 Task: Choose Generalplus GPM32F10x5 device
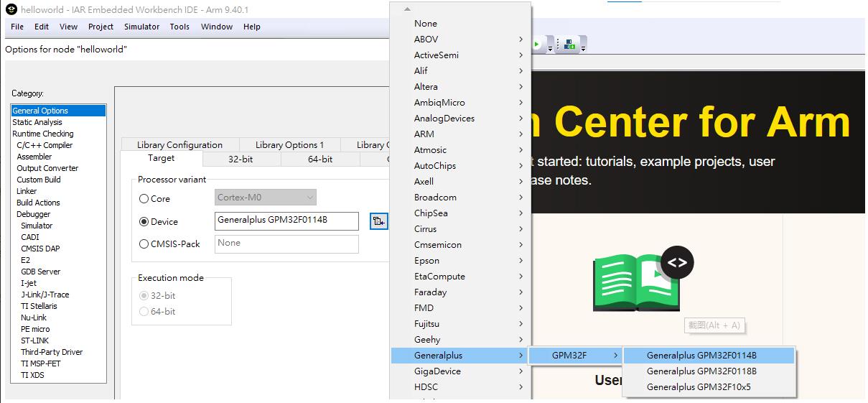[x=709, y=387]
